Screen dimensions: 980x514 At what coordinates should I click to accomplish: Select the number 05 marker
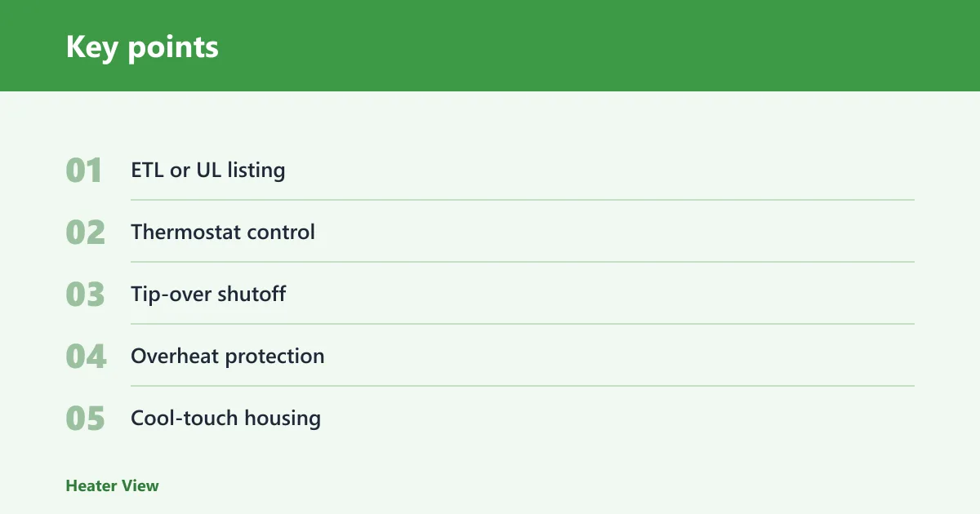86,419
